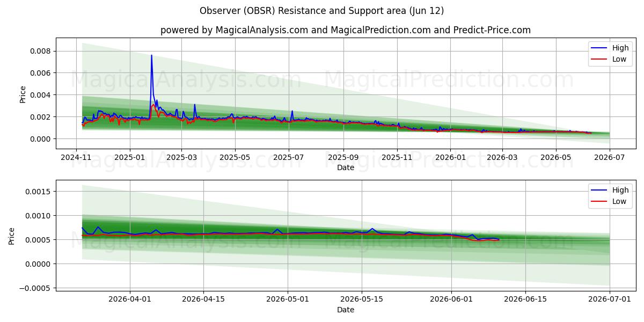Click the '0.0015' y-axis label in the bottom chart
Screen dimensions: 644x322
[x=39, y=192]
